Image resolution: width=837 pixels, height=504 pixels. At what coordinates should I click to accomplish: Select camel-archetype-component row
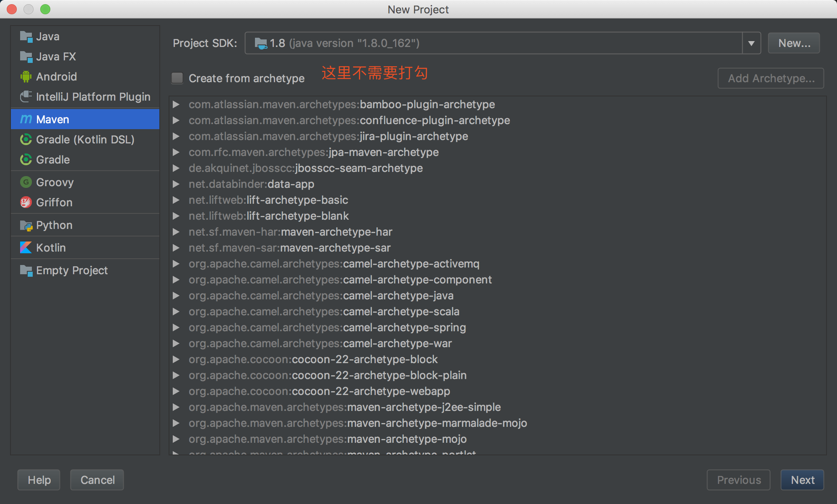tap(498, 280)
